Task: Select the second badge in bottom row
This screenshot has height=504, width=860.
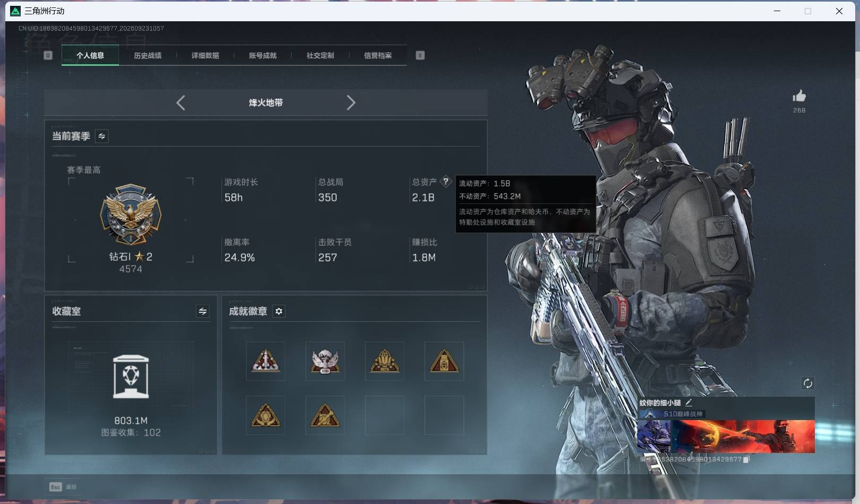Action: (x=325, y=415)
